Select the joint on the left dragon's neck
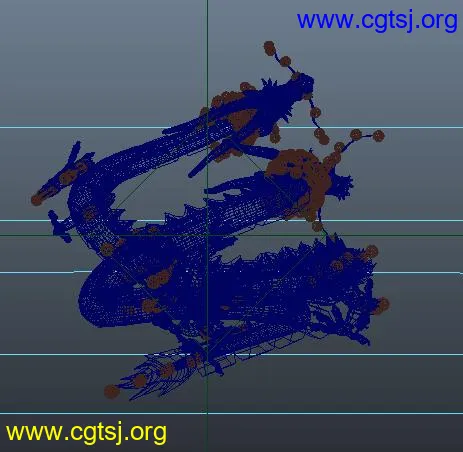The width and height of the screenshot is (463, 452). pos(89,214)
